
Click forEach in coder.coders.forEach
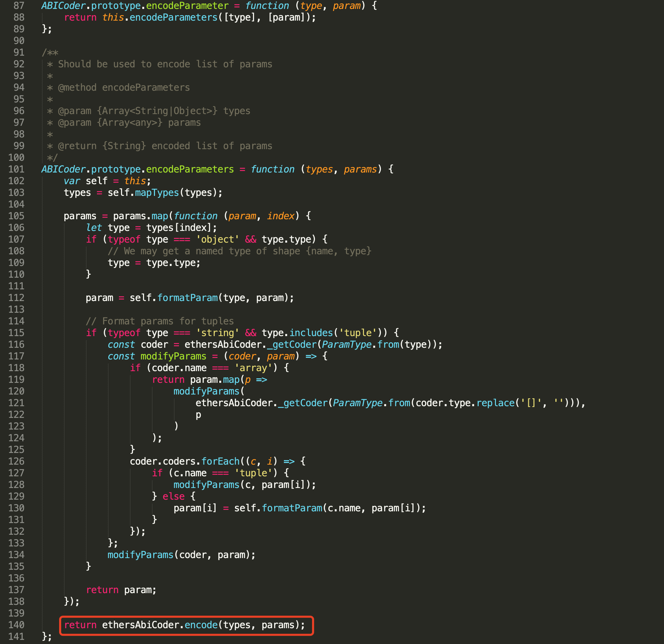220,461
